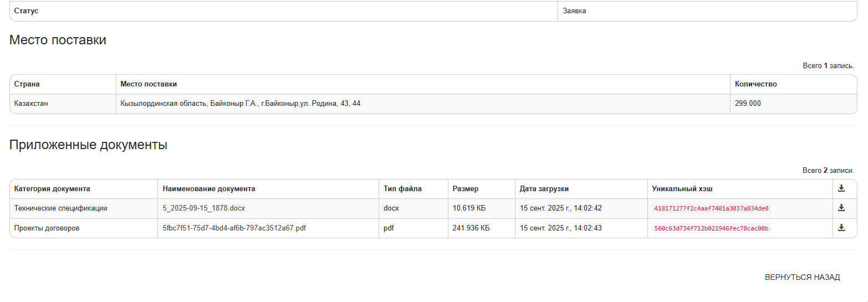Click the Категория документа column header
Viewport: 868px width, 302px height.
point(52,189)
